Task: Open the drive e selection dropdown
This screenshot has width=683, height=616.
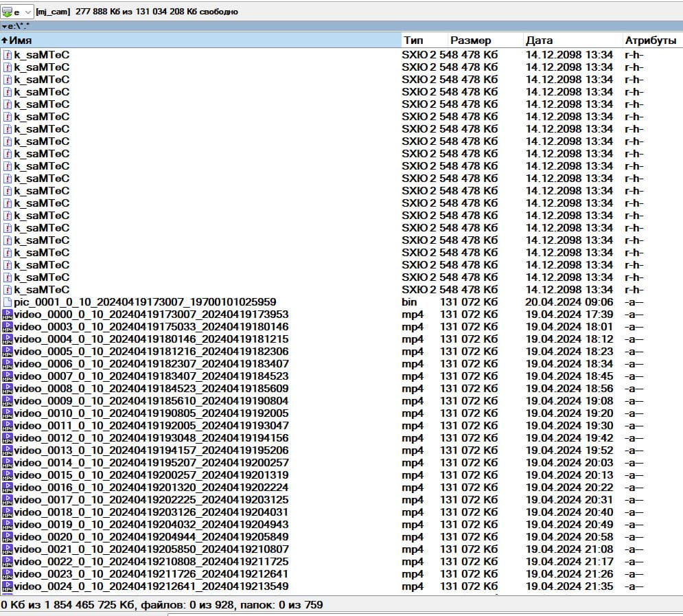Action: point(27,12)
